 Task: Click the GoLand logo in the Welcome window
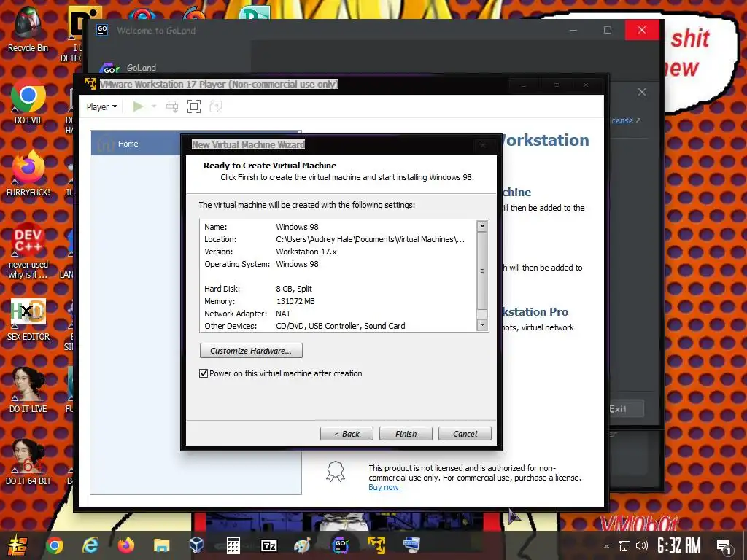(109, 68)
